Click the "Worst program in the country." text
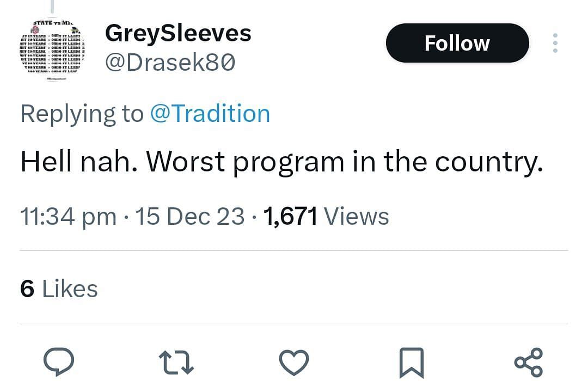The image size is (588, 381). click(x=345, y=162)
